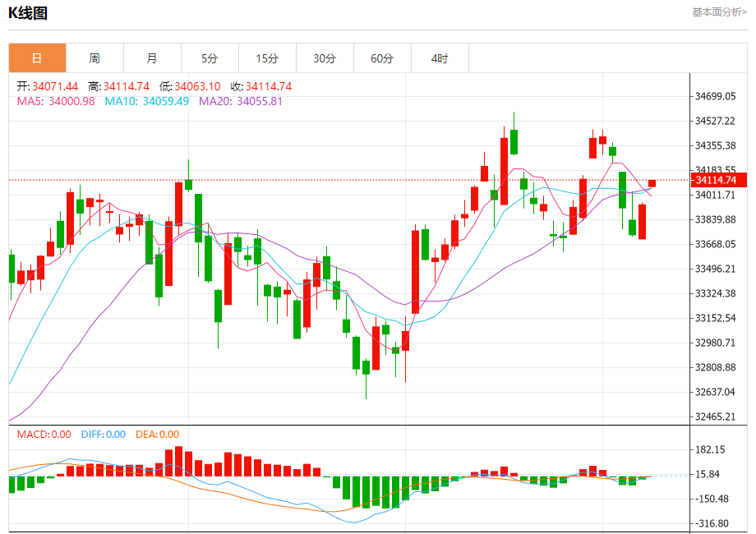
Task: Select the 日 daily chart tab
Action: click(x=37, y=58)
